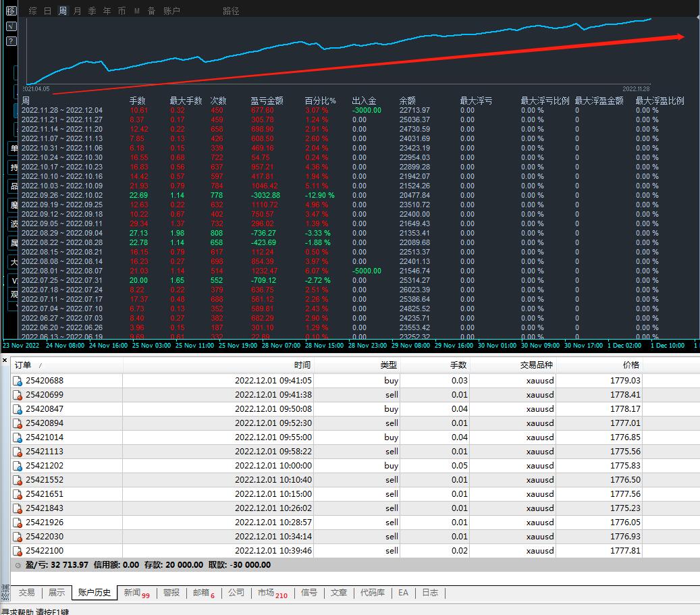
Task: Open the 日志 journal tab
Action: pyautogui.click(x=430, y=593)
